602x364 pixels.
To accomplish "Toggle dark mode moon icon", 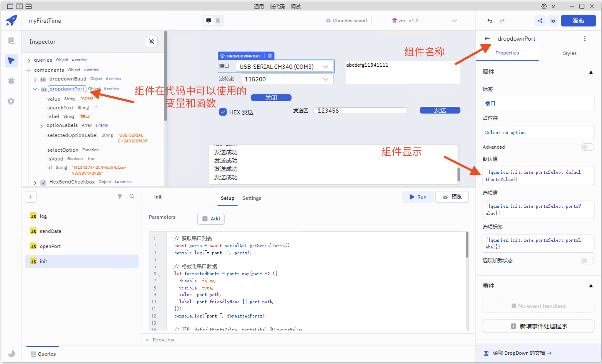I will [11, 353].
